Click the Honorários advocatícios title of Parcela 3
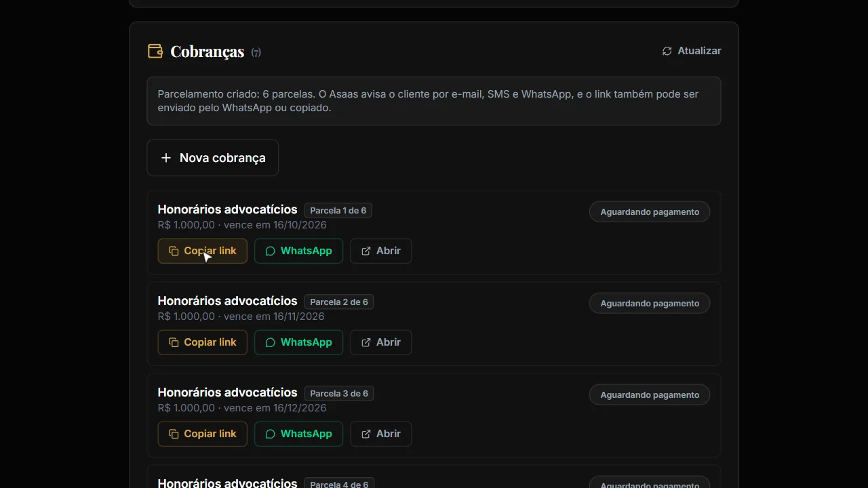 227,392
